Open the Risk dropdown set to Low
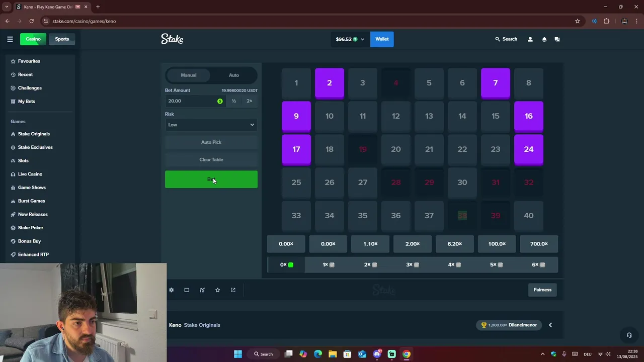 [x=211, y=125]
